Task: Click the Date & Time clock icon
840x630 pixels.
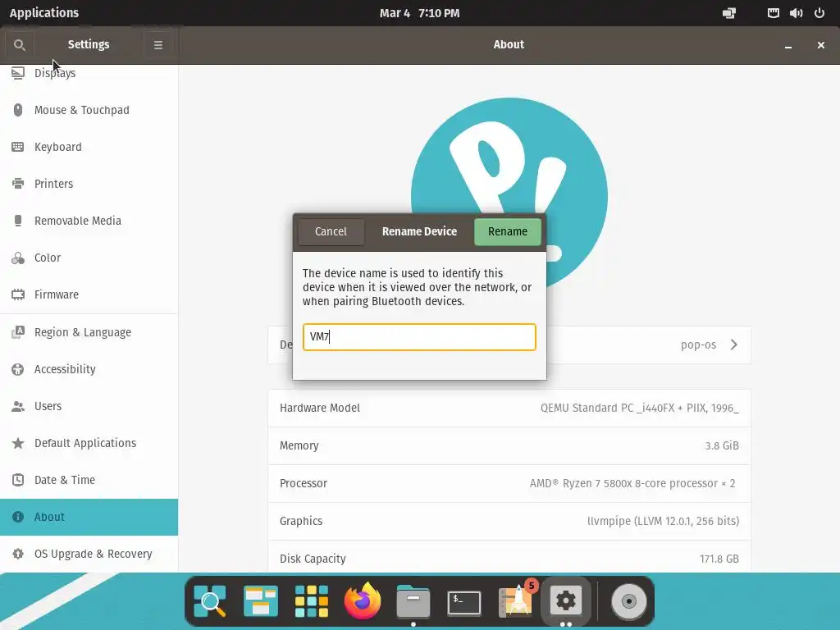Action: [18, 480]
